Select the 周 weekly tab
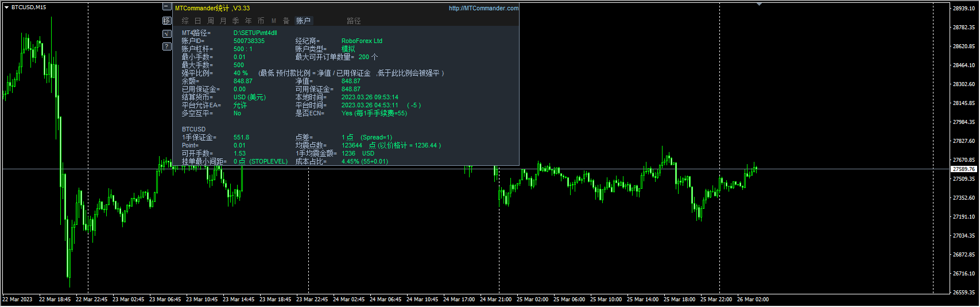The image size is (980, 307). [x=211, y=21]
